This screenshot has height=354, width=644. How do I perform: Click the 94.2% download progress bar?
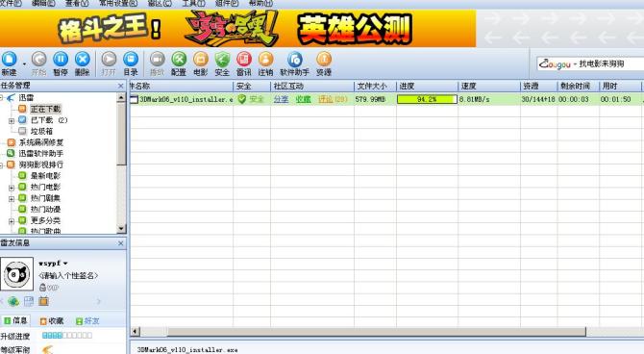coord(427,99)
